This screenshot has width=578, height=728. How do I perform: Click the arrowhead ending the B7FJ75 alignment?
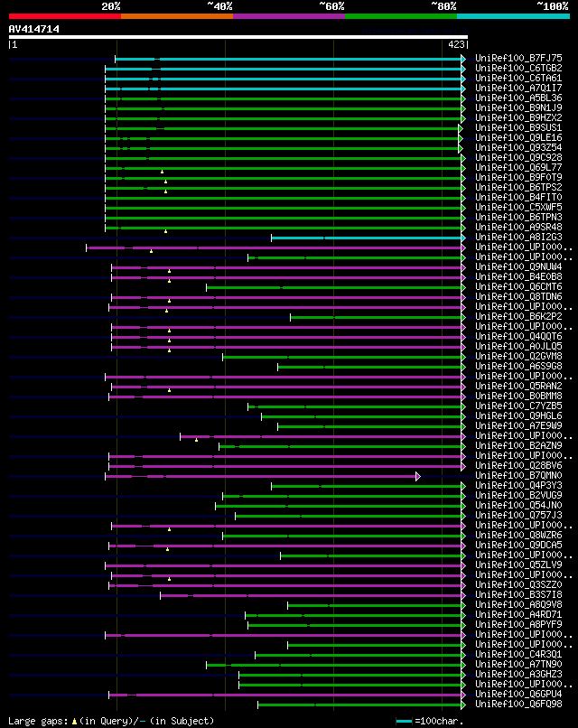pyautogui.click(x=463, y=59)
